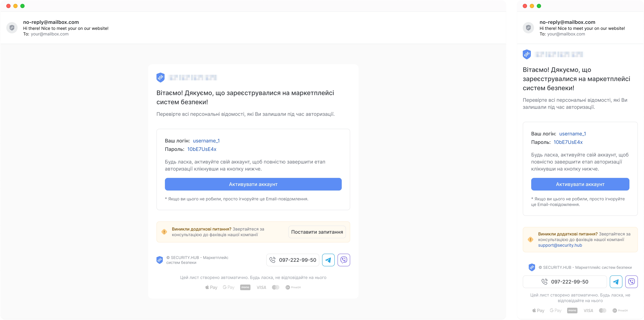644x320 pixels.
Task: Click the blue shield logo atop the desktop email
Action: pos(161,78)
